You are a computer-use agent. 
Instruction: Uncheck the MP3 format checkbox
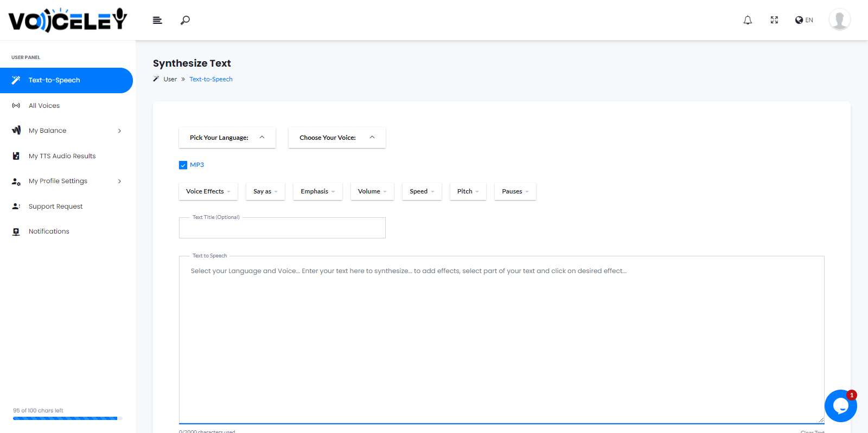click(183, 165)
